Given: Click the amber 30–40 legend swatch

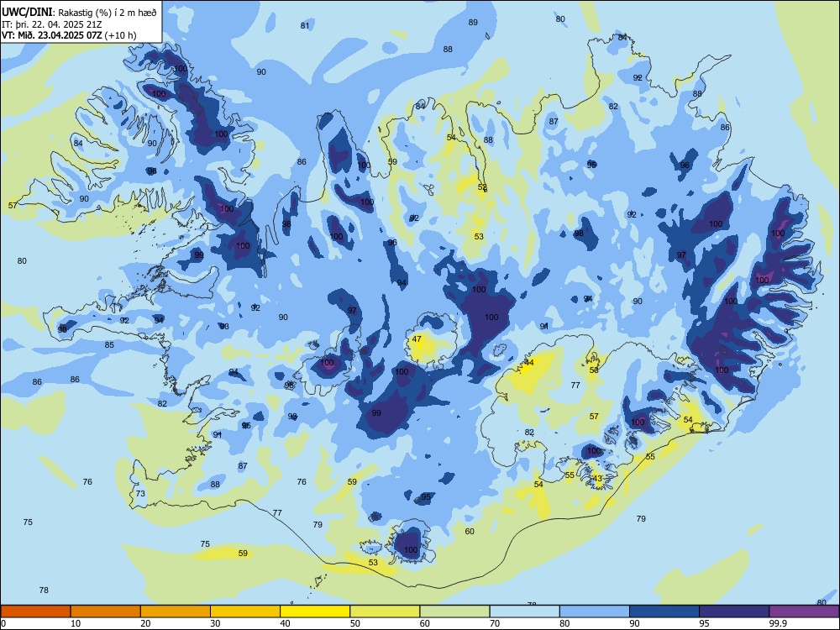Looking at the screenshot, I should click(x=245, y=612).
